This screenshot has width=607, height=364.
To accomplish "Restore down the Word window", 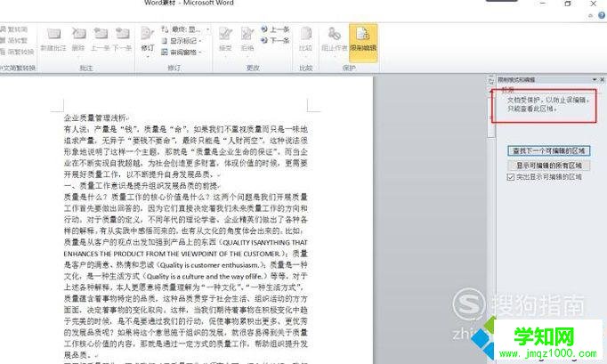I will 568,4.
